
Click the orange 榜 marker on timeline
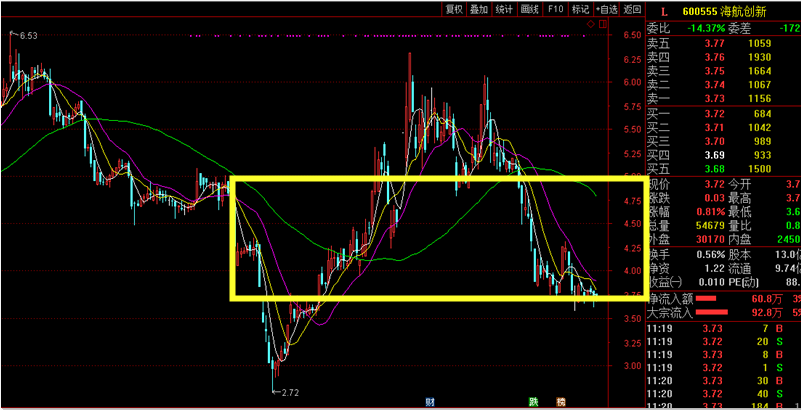561,402
